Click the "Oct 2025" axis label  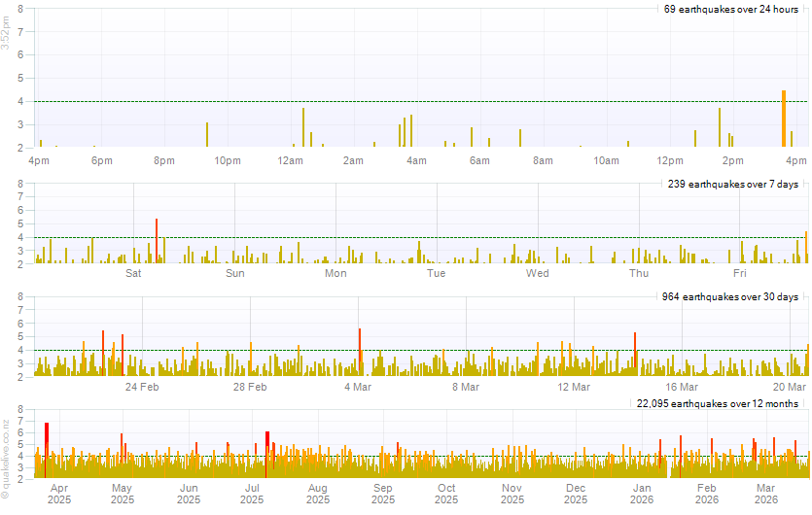[446, 494]
